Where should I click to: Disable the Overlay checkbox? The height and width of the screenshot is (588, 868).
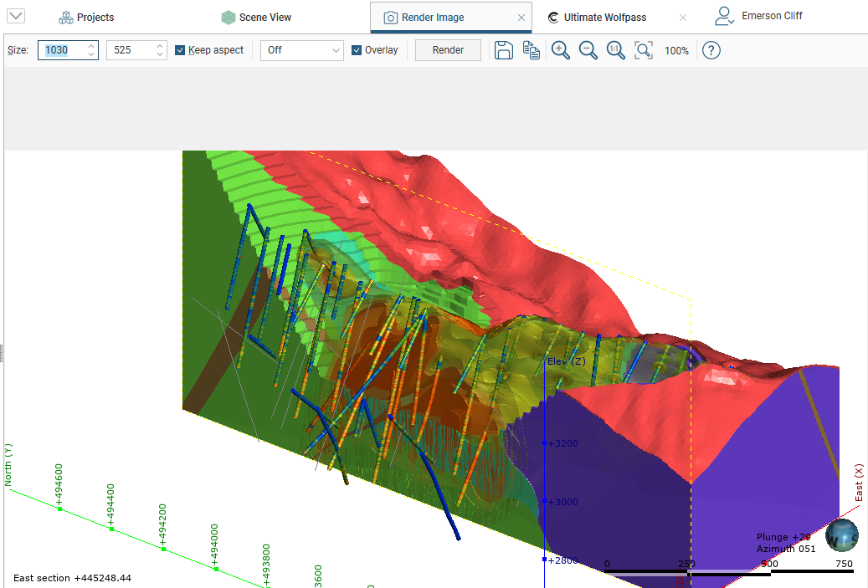coord(357,50)
